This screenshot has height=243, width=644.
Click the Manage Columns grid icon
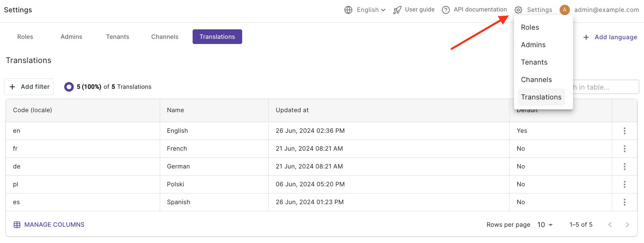17,225
